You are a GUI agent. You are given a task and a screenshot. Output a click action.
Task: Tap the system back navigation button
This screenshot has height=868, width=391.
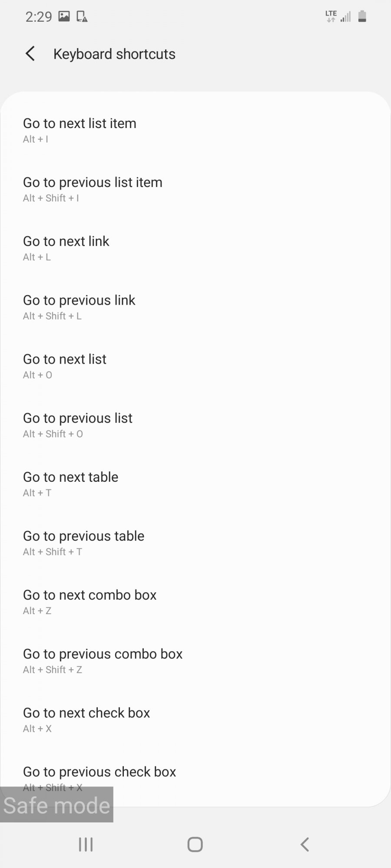click(305, 845)
